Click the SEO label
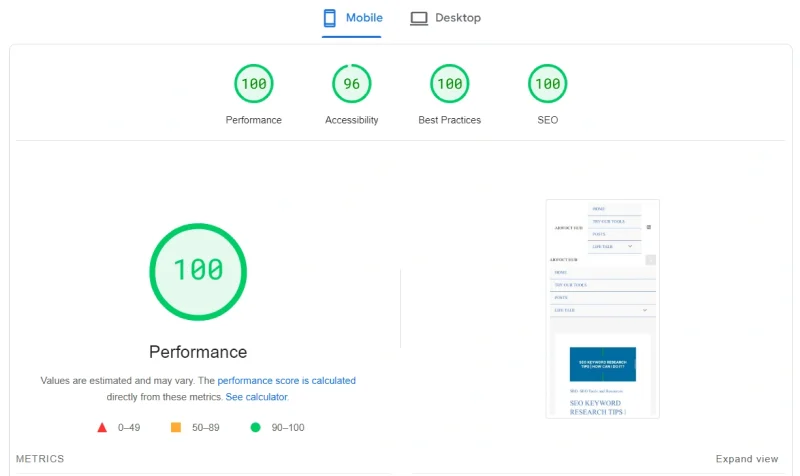The image size is (800, 476). coord(547,120)
